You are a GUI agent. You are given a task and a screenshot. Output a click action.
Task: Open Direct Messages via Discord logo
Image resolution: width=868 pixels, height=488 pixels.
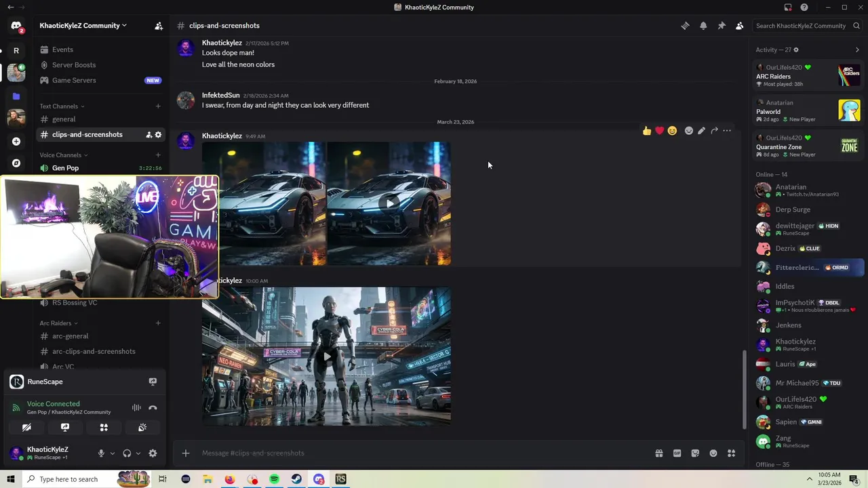16,26
